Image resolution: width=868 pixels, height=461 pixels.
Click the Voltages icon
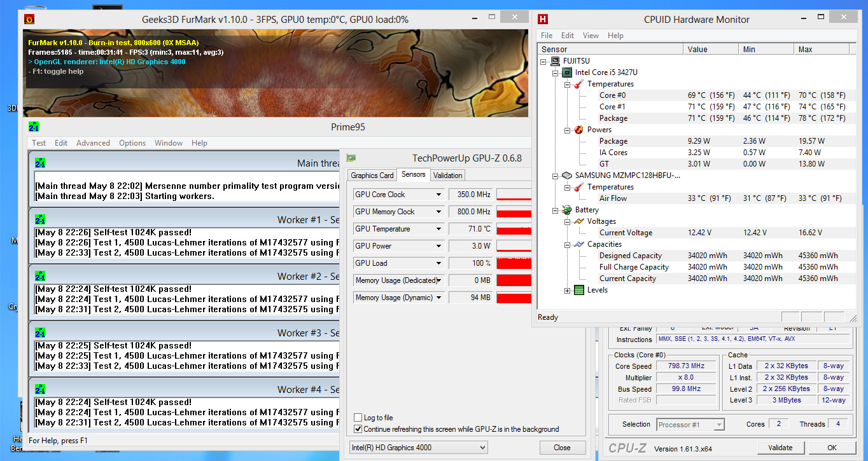(x=579, y=221)
